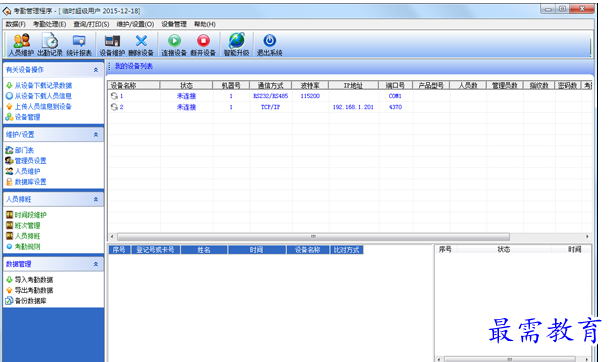Click the 人员排班 icon under the 人员排班 panel
Viewport: 610px width, 362px height.
(10, 236)
